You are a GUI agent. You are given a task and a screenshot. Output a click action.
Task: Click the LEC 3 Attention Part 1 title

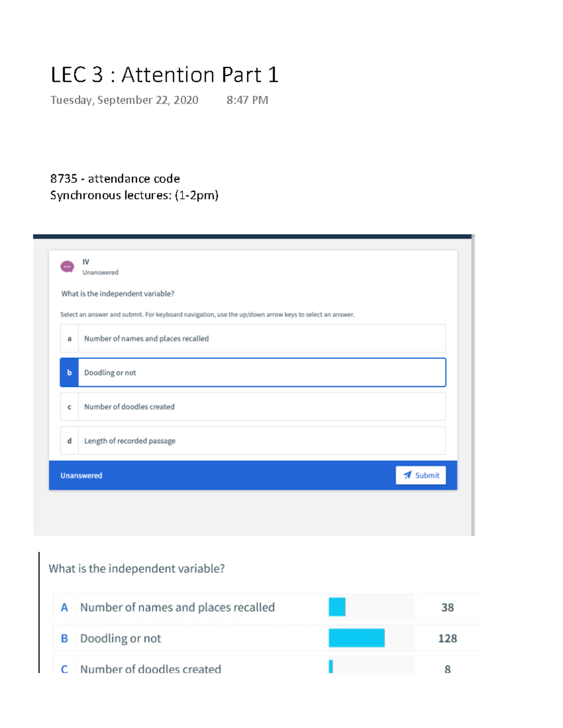(x=164, y=75)
